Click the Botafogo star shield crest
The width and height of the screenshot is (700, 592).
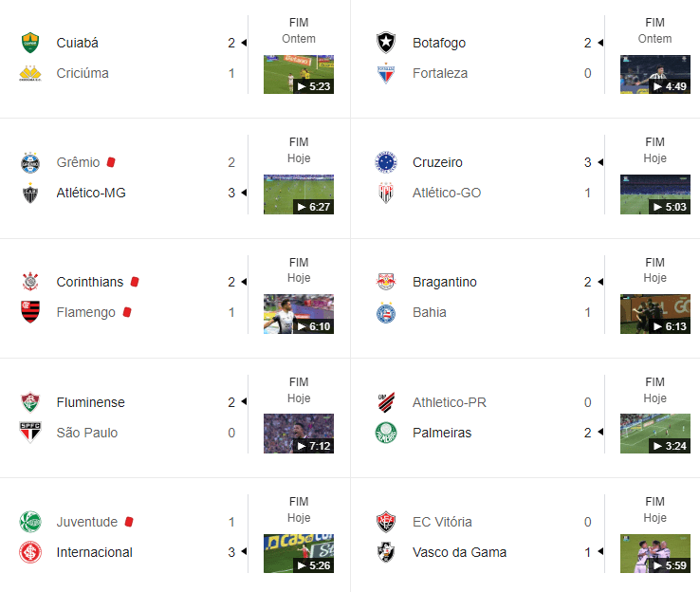point(386,43)
